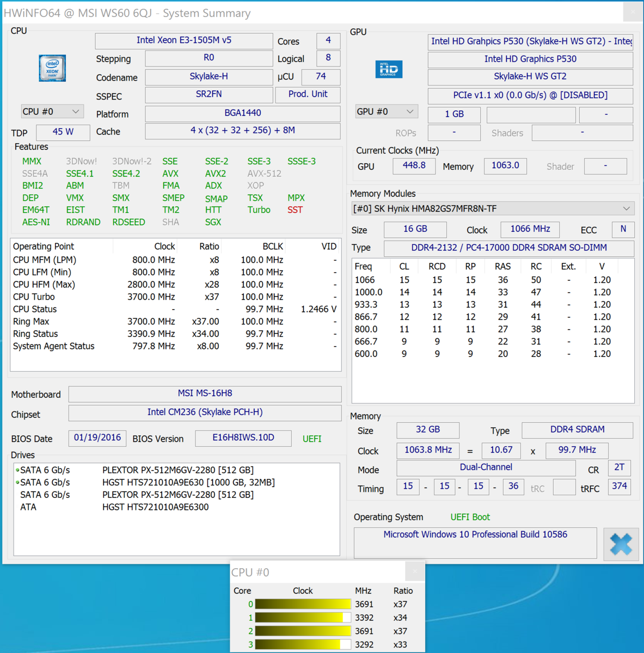
Task: Click the Intel Xeon E3-1505M v5 field
Action: (184, 40)
